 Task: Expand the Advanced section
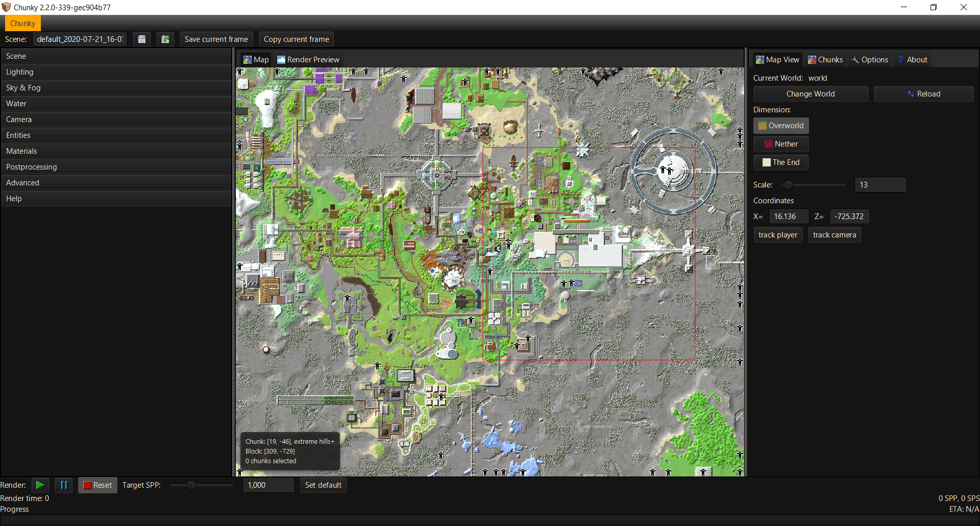click(116, 183)
